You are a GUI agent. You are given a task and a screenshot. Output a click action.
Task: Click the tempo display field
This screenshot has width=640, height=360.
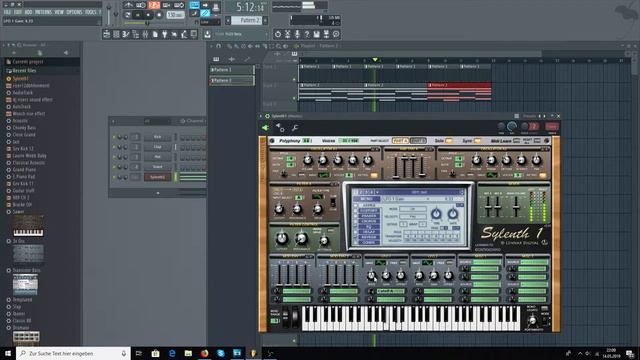(x=175, y=15)
